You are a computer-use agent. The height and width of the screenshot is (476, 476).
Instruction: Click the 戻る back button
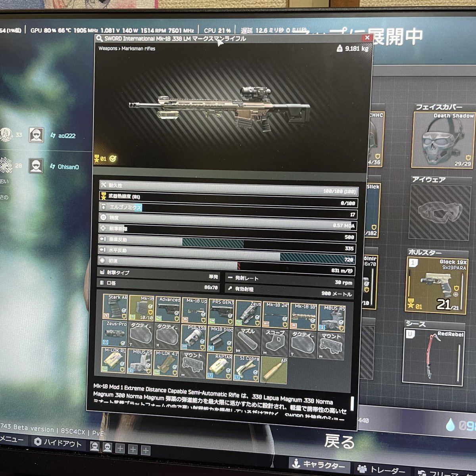pyautogui.click(x=340, y=441)
